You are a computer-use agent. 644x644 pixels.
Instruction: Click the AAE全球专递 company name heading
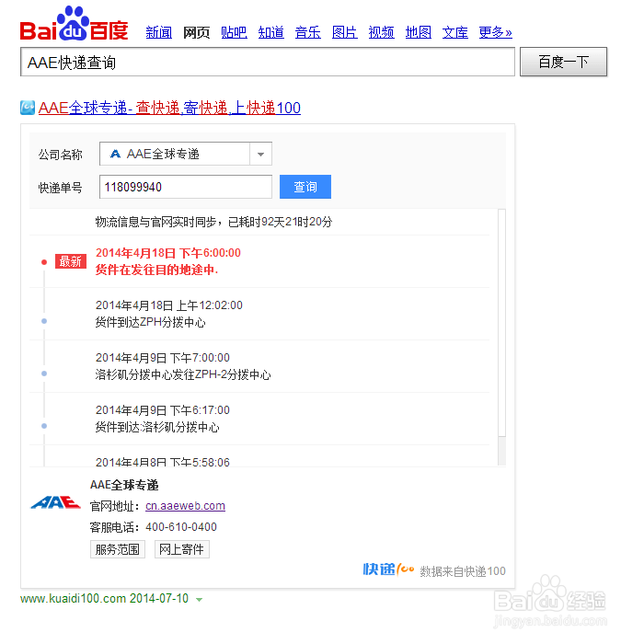coord(124,485)
